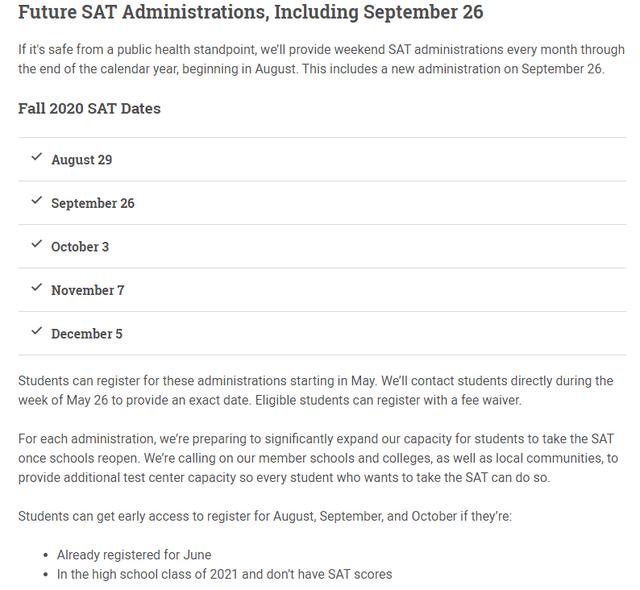The width and height of the screenshot is (640, 590).
Task: Click the Fall 2020 SAT Dates subheading
Action: pyautogui.click(x=89, y=108)
